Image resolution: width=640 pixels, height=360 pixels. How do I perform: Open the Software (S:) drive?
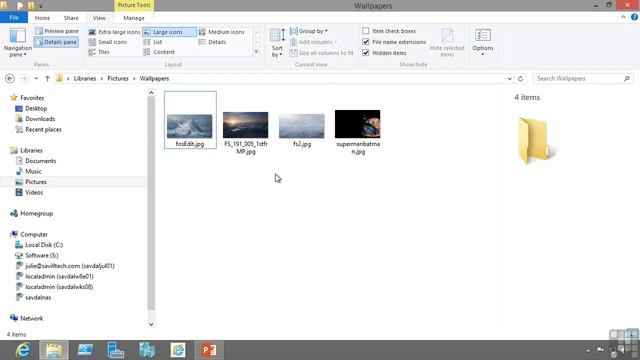coord(42,256)
